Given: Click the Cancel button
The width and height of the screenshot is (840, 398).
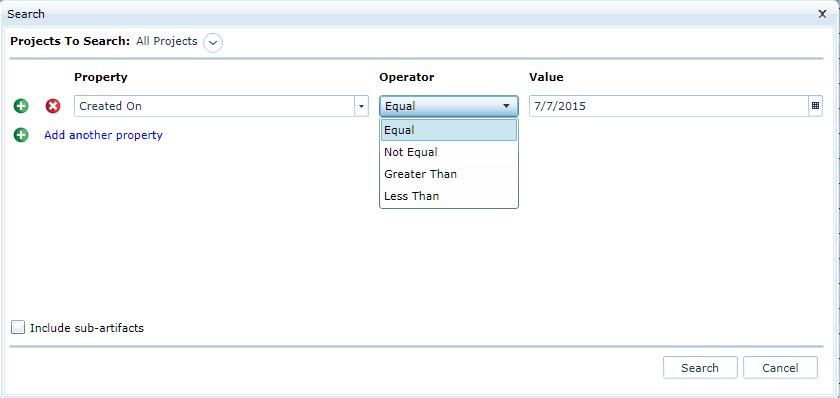Looking at the screenshot, I should point(781,367).
